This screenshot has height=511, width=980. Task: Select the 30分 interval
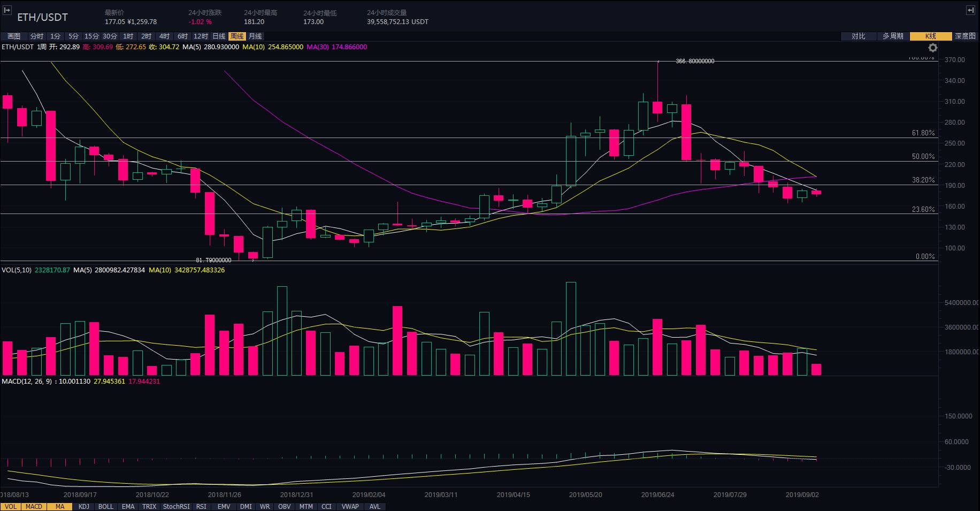tap(110, 36)
